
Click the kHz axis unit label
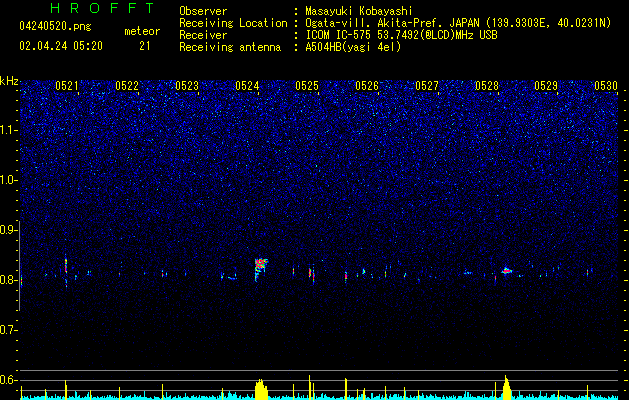point(9,81)
